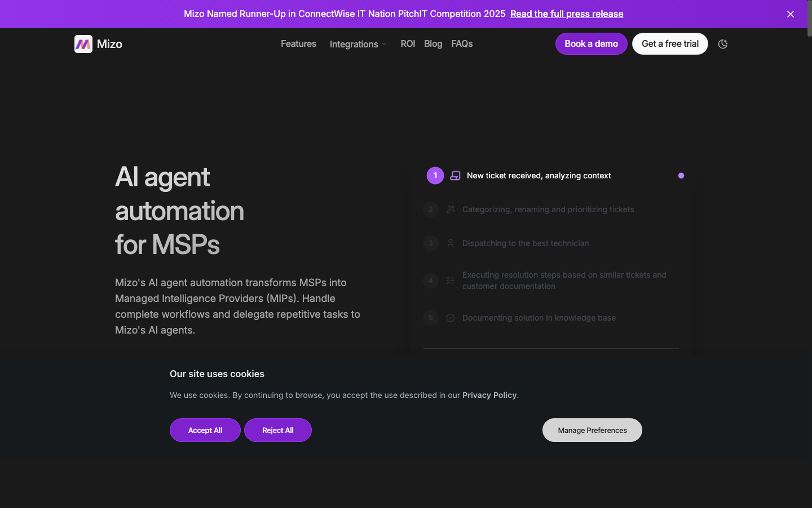Click Book a demo
Screen dimensions: 812x508
point(591,43)
